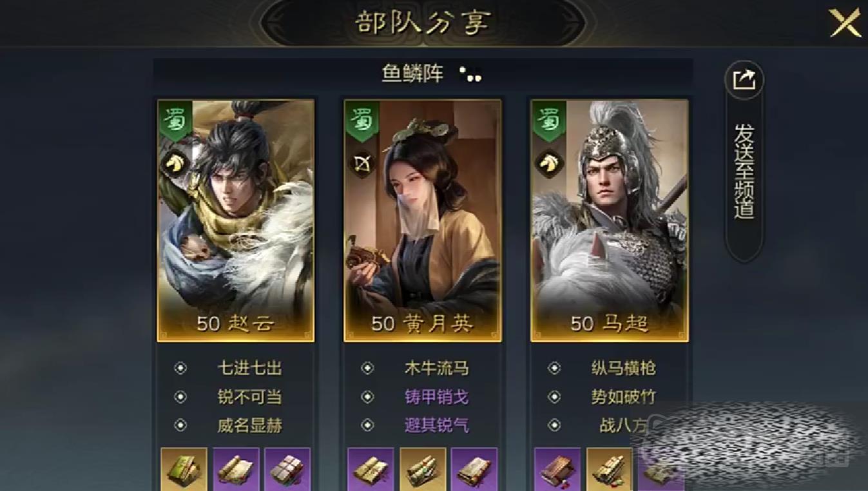
Task: Open the 赵云 general portrait card
Action: pyautogui.click(x=236, y=220)
